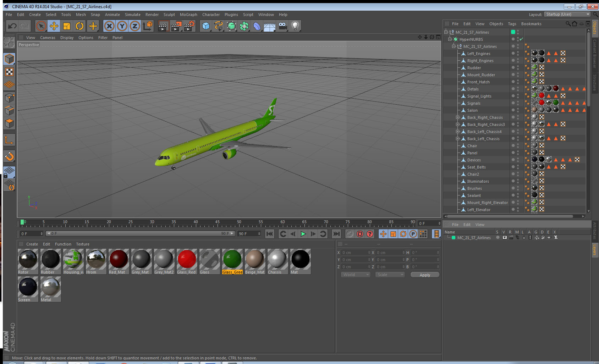Toggle the HyperNURBS enable checkmark
Screen dimensions: 599x364
521,39
